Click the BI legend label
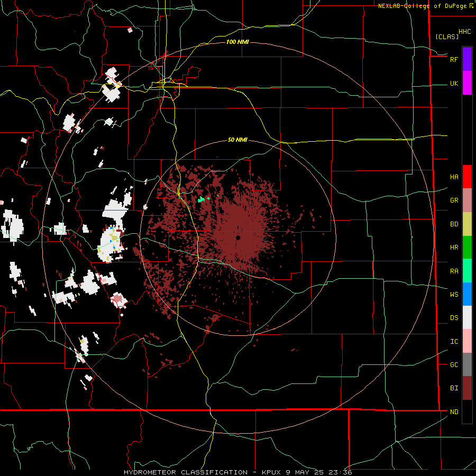 454,388
